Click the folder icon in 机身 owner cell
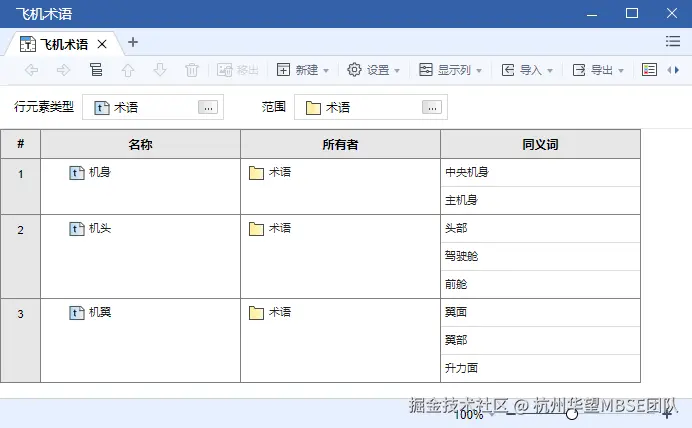The width and height of the screenshot is (692, 428). pos(256,173)
